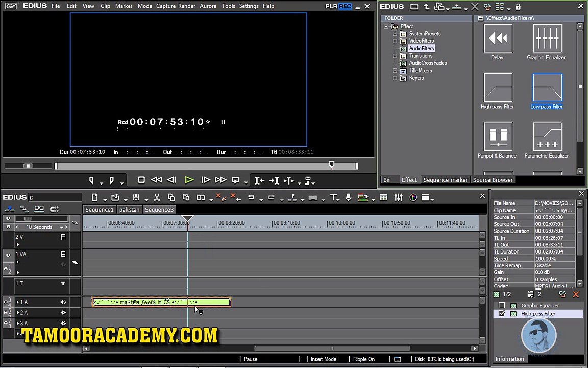Expand the TitleMixers folder
This screenshot has width=588, height=368.
(395, 71)
